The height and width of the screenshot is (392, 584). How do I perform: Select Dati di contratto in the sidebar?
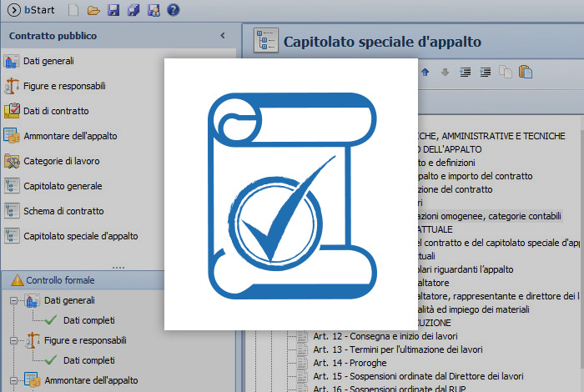tap(56, 111)
